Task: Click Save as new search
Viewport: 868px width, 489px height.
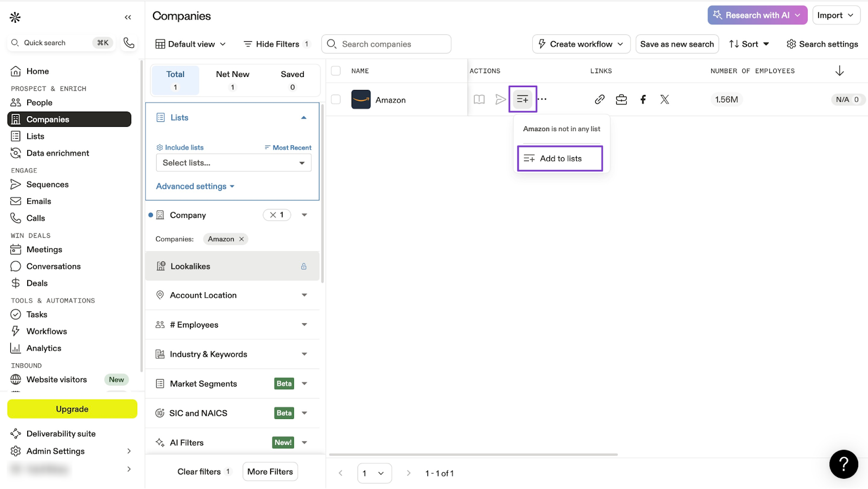Action: 677,44
